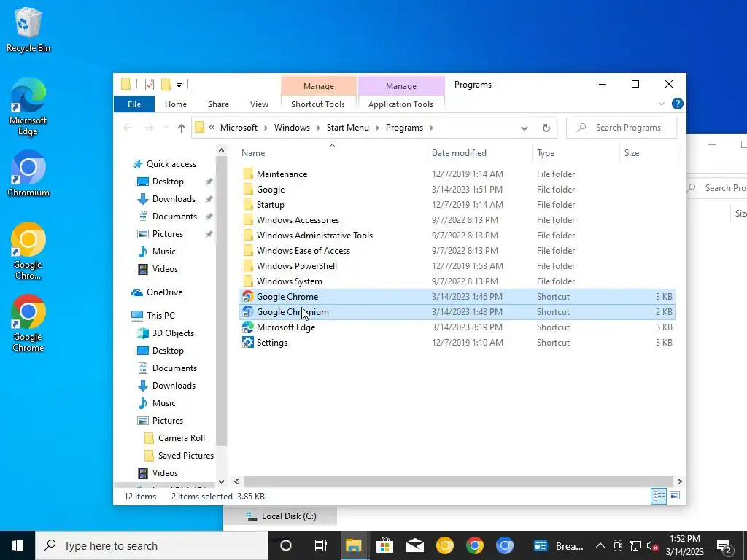747x560 pixels.
Task: Select the Settings shortcut gear icon
Action: pos(248,343)
